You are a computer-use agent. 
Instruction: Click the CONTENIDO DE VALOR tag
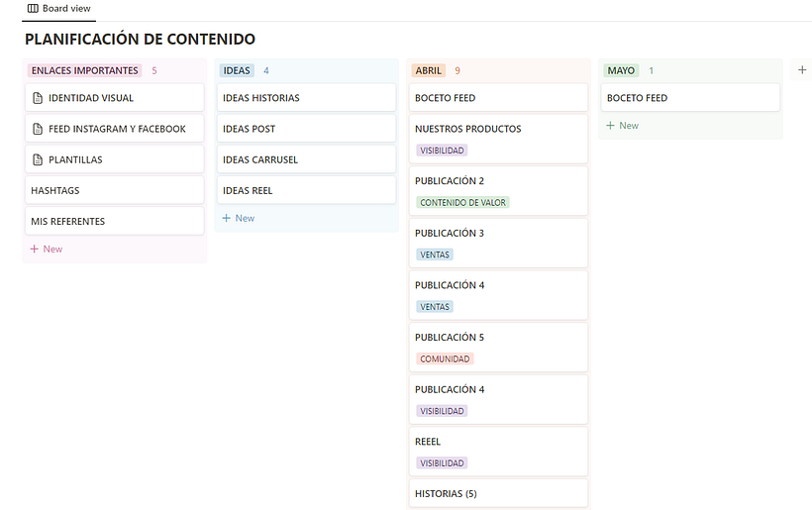463,202
